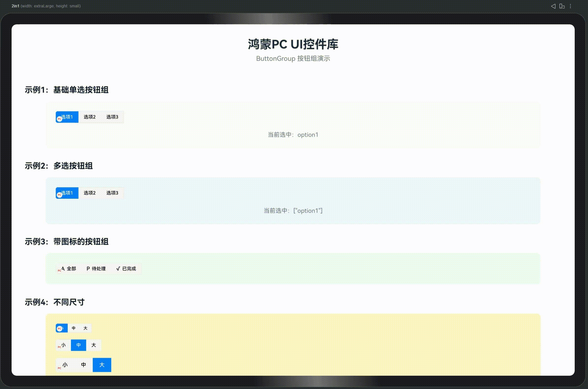Click the 待处理 button with the P icon

[96, 269]
